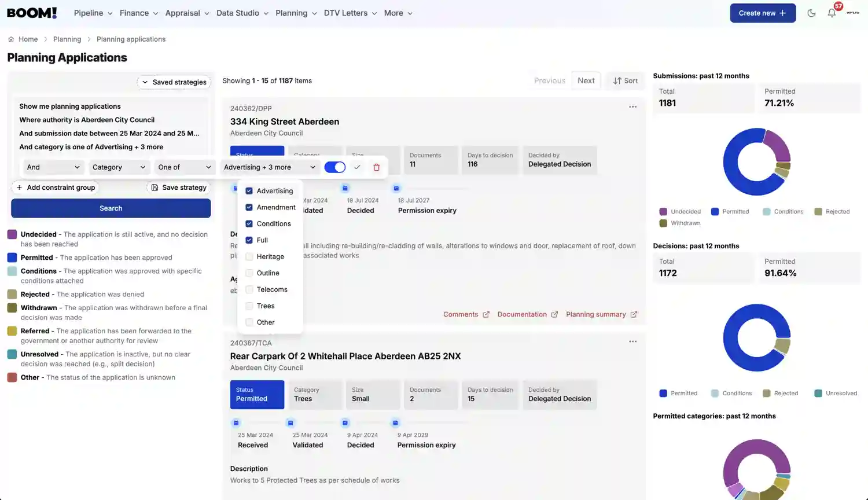Check the Trees checkbox

pos(249,306)
